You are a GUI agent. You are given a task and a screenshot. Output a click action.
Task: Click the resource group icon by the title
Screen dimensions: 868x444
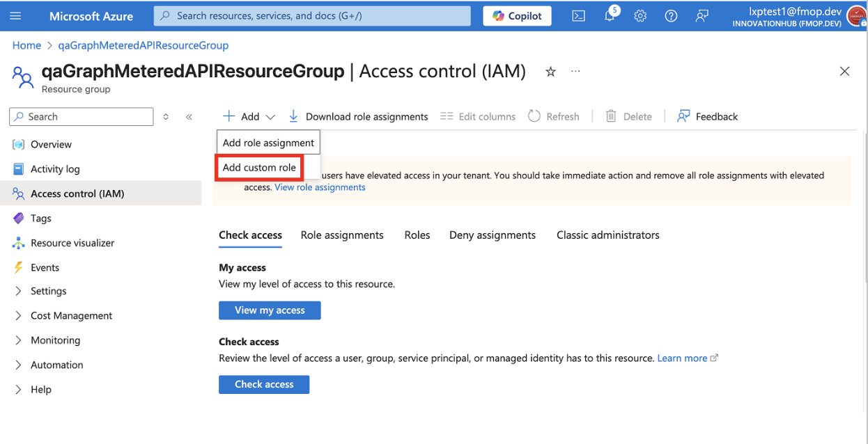pyautogui.click(x=23, y=77)
